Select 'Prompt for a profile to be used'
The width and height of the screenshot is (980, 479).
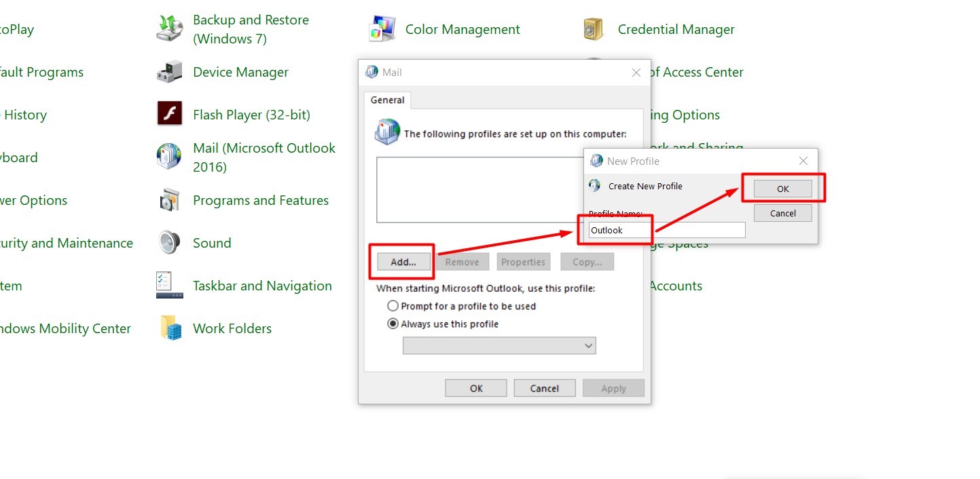click(x=462, y=306)
